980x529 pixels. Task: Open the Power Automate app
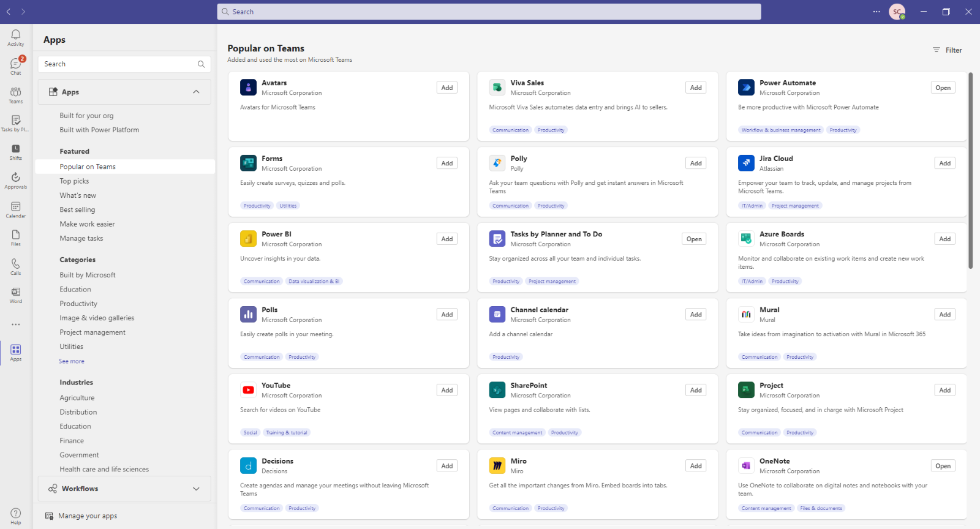tap(943, 88)
